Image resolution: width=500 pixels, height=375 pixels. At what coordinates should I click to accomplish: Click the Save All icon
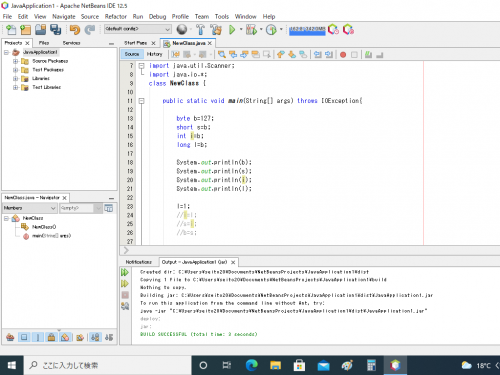55,30
